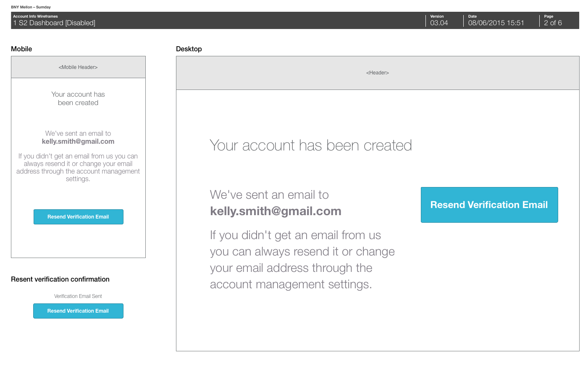Click the bold kelly.smith@gmail.com in the desktop view
Viewport: 588px width, 382px height.
coord(276,211)
